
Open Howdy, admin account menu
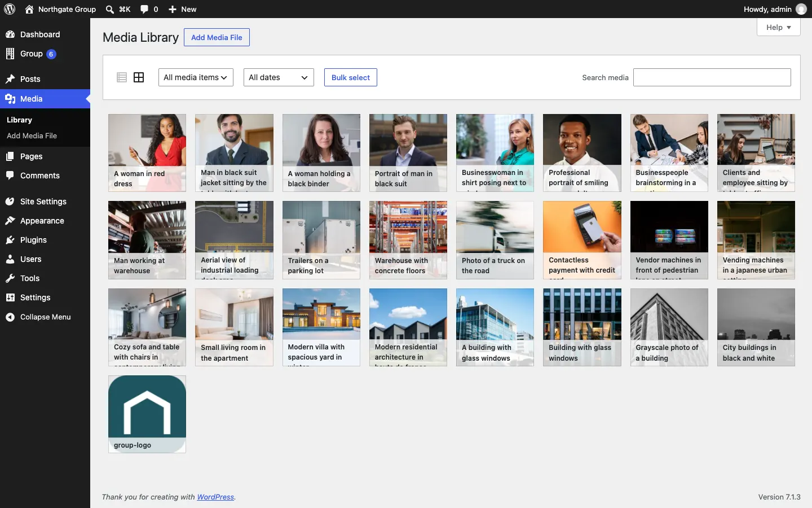(x=775, y=9)
